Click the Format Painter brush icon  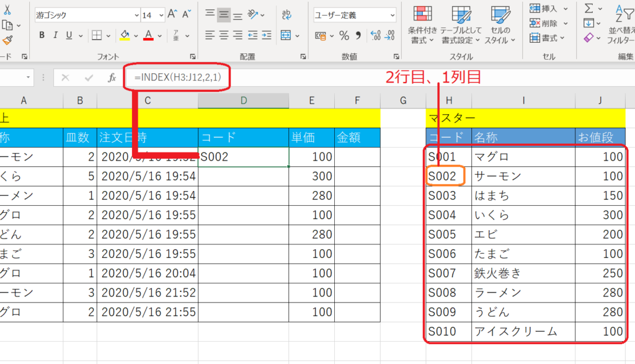coord(7,40)
